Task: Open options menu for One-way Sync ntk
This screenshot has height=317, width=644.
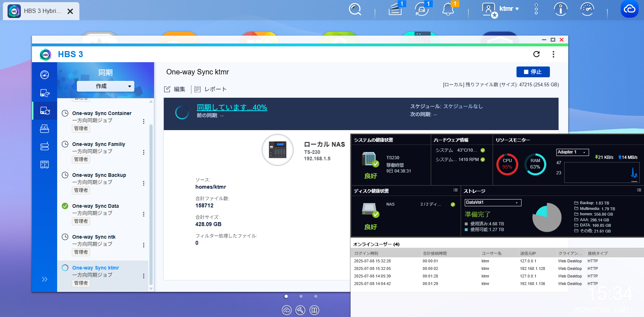Action: [144, 245]
